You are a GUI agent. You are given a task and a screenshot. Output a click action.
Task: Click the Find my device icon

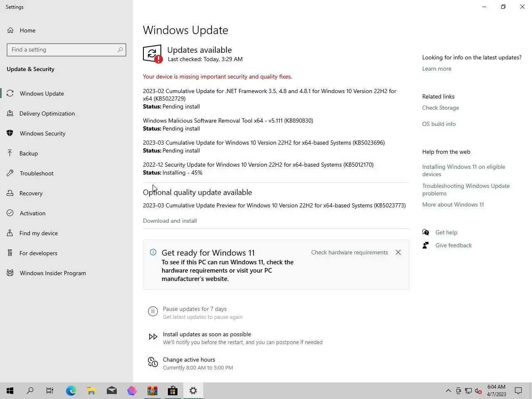(10, 233)
